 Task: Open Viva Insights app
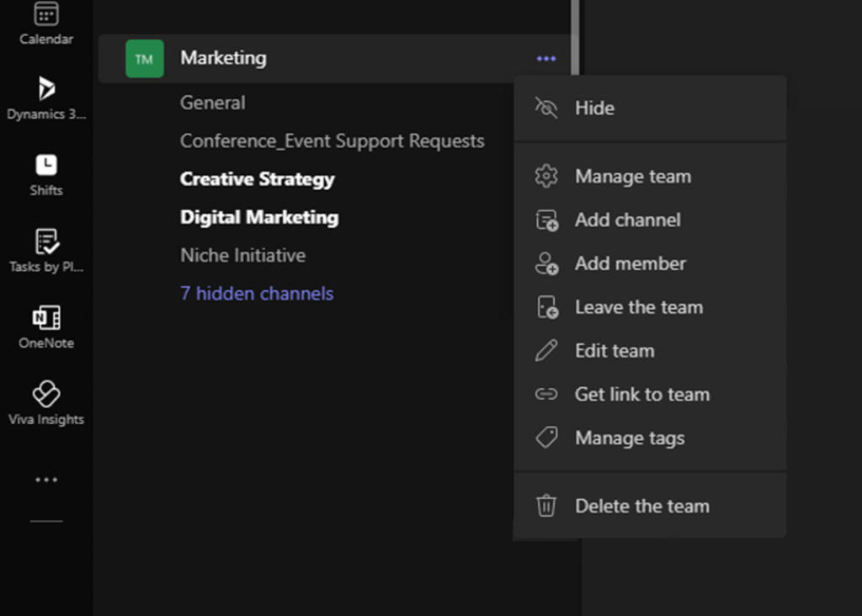pyautogui.click(x=46, y=403)
